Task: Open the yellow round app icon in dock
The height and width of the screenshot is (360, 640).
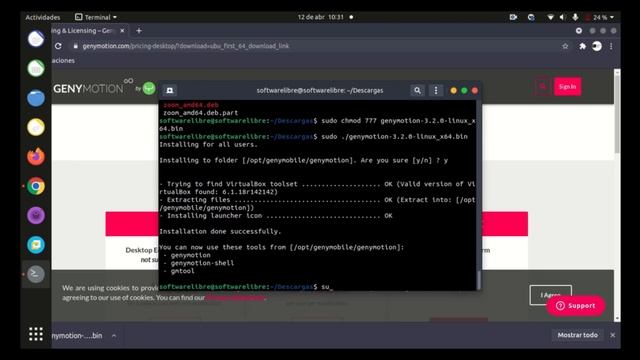Action: pos(36,127)
